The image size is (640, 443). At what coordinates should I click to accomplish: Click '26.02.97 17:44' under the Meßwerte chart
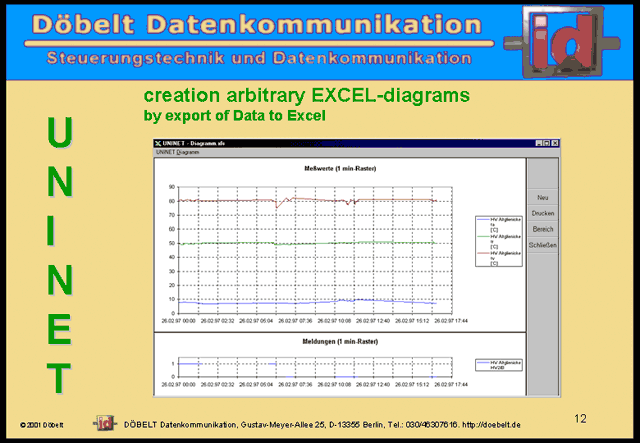pos(451,321)
